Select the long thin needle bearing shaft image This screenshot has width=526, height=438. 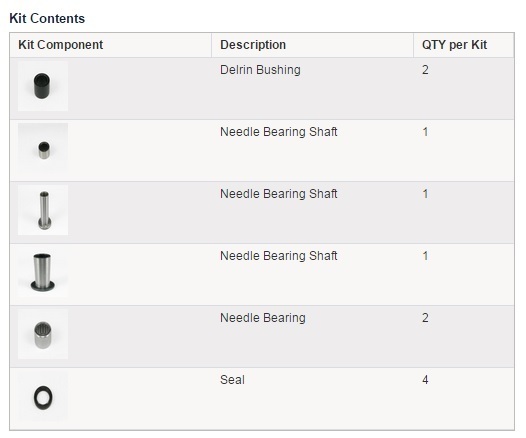pos(43,210)
